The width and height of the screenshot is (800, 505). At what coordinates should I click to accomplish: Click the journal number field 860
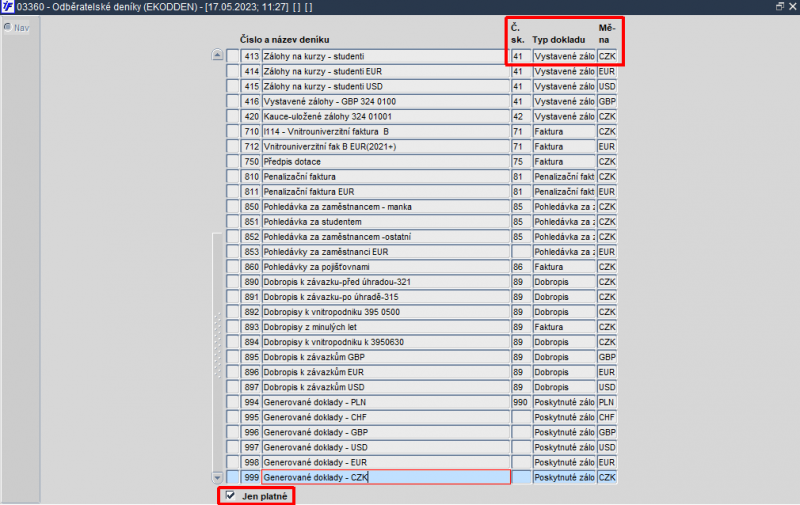251,267
